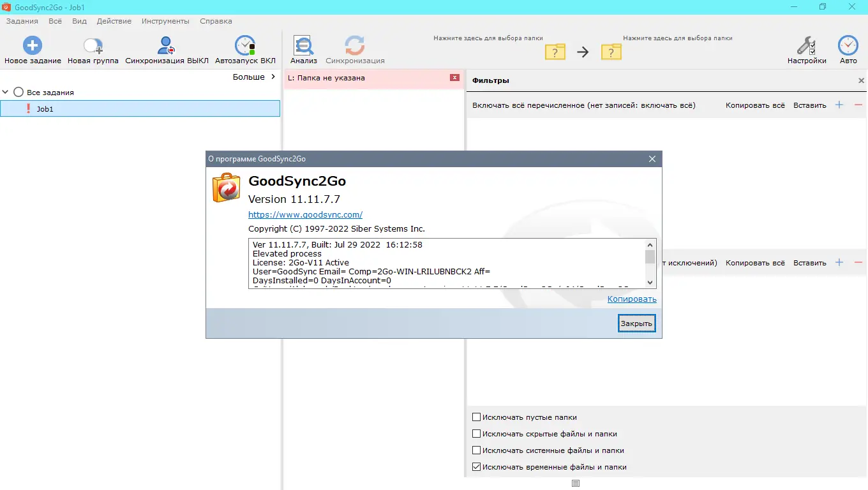Open the Задания menu
This screenshot has width=868, height=490.
22,21
